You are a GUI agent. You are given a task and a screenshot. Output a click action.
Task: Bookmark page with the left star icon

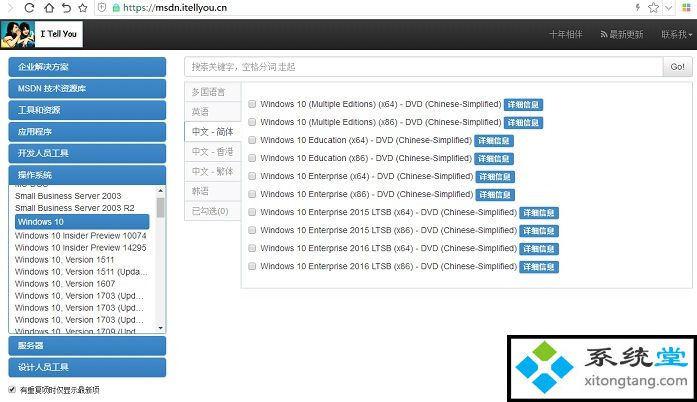(x=83, y=8)
